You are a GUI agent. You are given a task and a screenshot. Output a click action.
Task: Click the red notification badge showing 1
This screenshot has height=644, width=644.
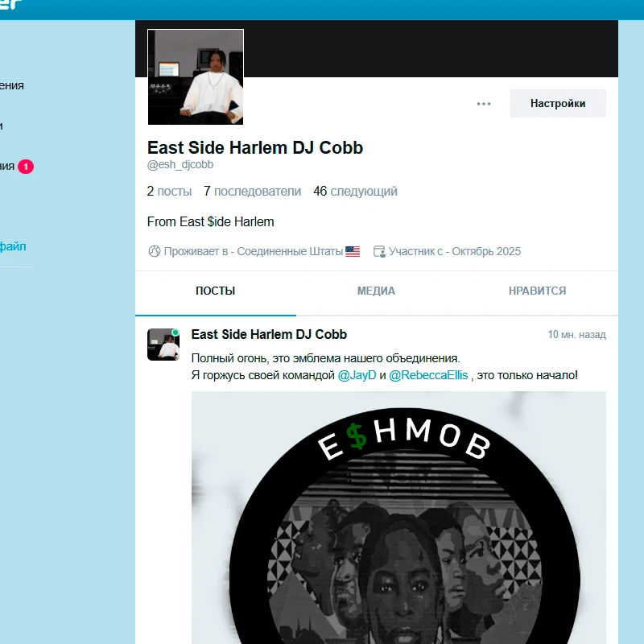[x=26, y=167]
